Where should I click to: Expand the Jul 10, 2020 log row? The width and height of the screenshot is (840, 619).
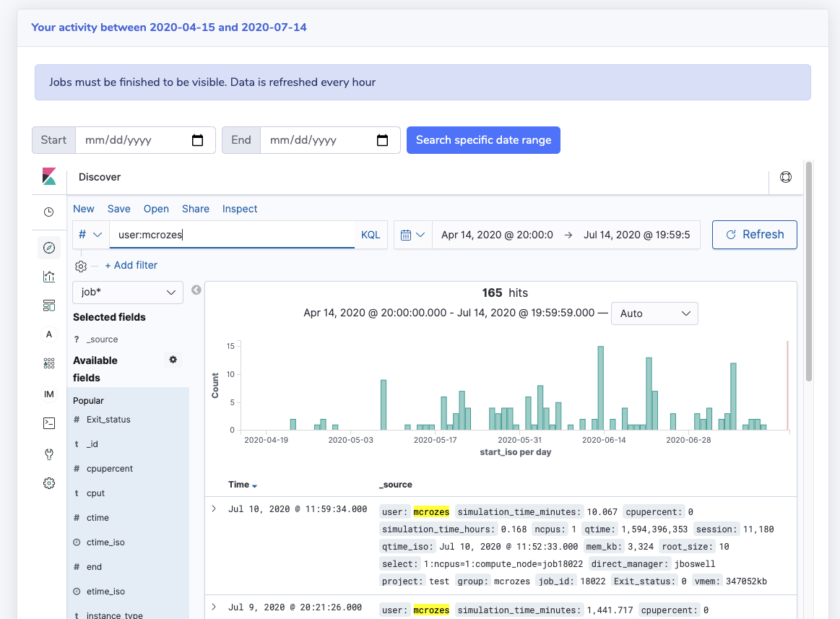[x=214, y=509]
